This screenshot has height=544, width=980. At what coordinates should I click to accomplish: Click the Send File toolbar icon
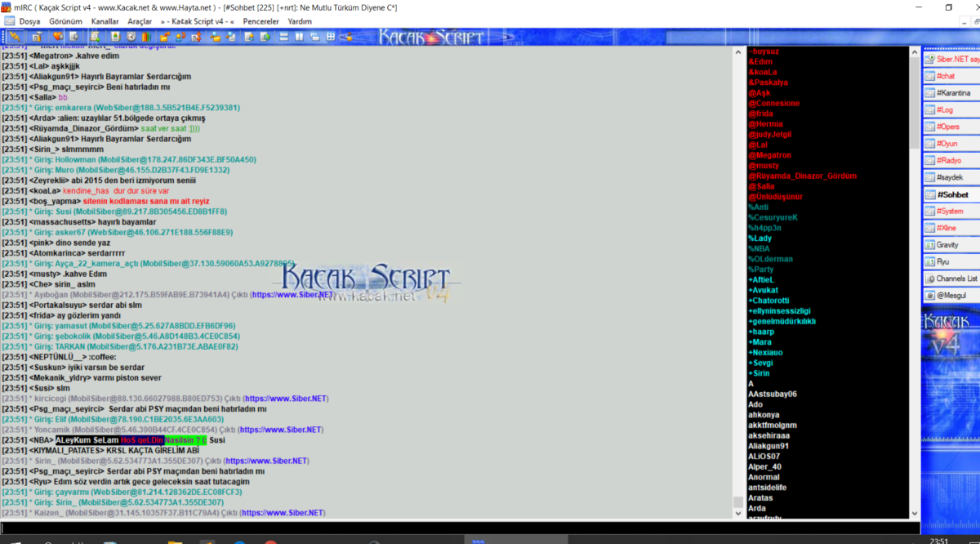[x=165, y=37]
